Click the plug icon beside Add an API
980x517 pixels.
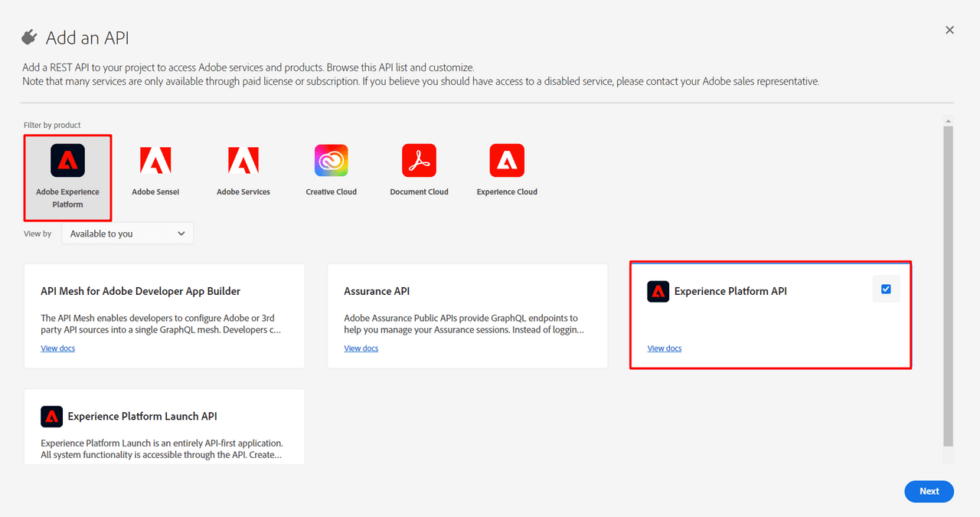pyautogui.click(x=30, y=37)
